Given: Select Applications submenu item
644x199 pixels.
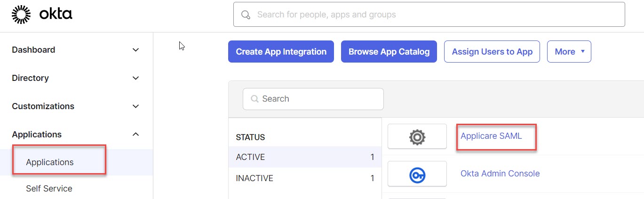Looking at the screenshot, I should pyautogui.click(x=50, y=162).
